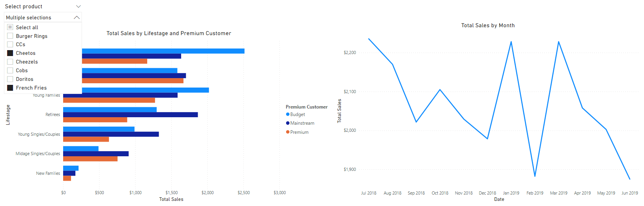
Task: Click the Mainstream legend dot
Action: tap(288, 123)
